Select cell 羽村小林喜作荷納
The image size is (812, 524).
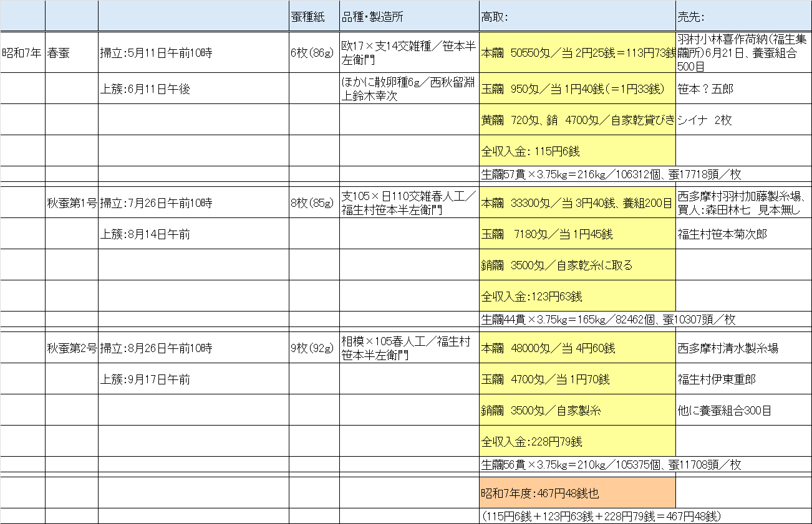pos(744,52)
